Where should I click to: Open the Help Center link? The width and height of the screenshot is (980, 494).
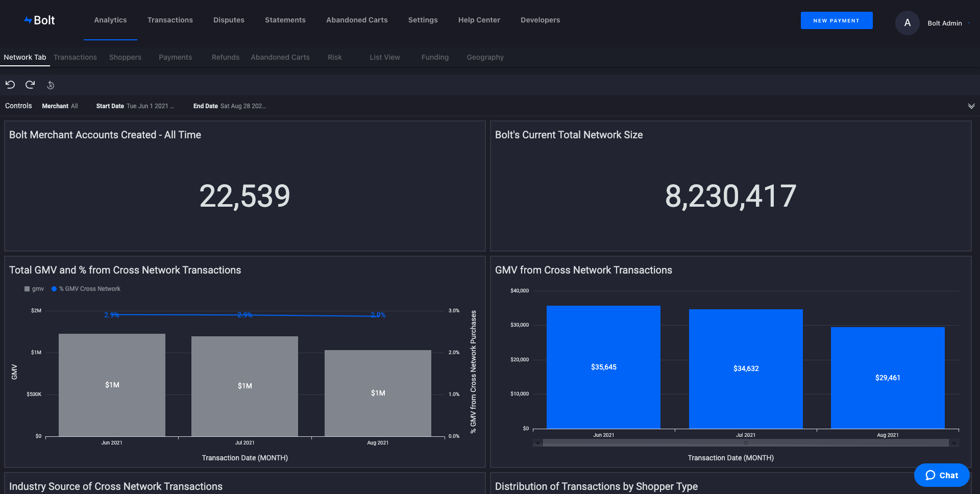[x=479, y=20]
